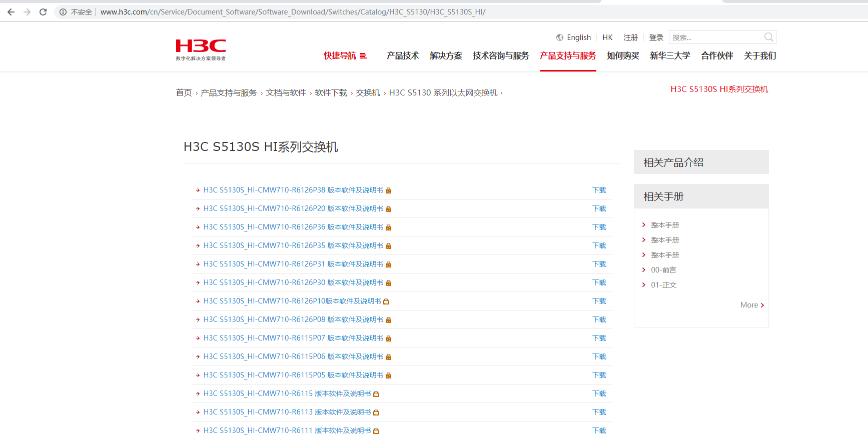
Task: Click lock icon next to R6126P31 entry
Action: coord(389,264)
